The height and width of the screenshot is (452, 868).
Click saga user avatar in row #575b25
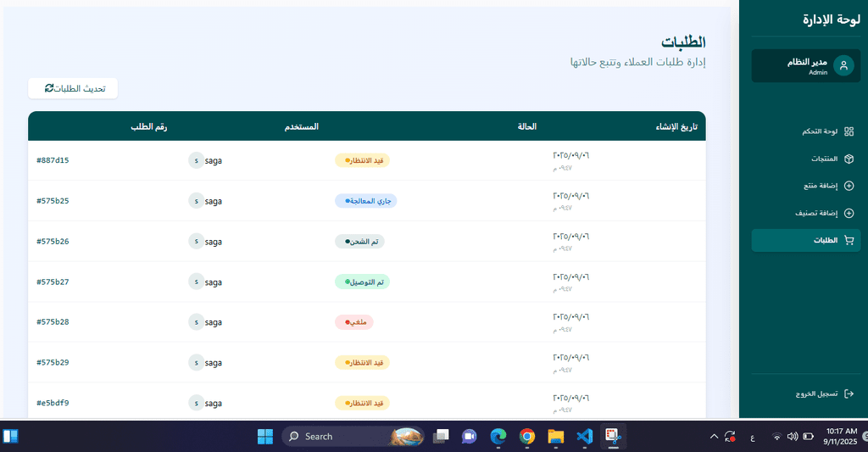[196, 200]
